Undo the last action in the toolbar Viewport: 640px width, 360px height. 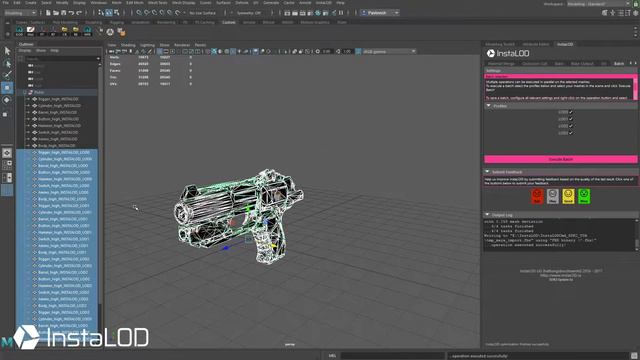(x=71, y=13)
